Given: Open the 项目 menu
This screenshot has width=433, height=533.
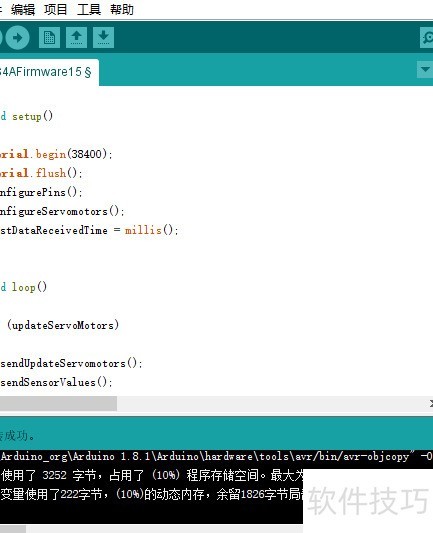Looking at the screenshot, I should click(55, 10).
